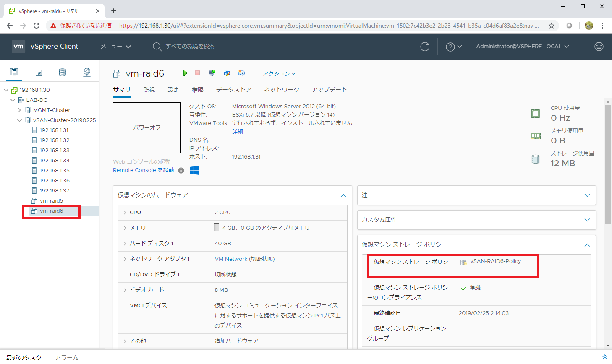Screen dimensions: 612x364
Task: Expand Hard Disk 1 row
Action: (125, 244)
